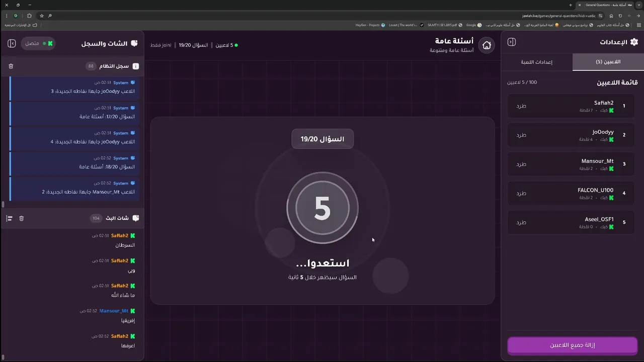Open the home icon beside أسئلة عامة
The image size is (644, 362).
pos(487,45)
